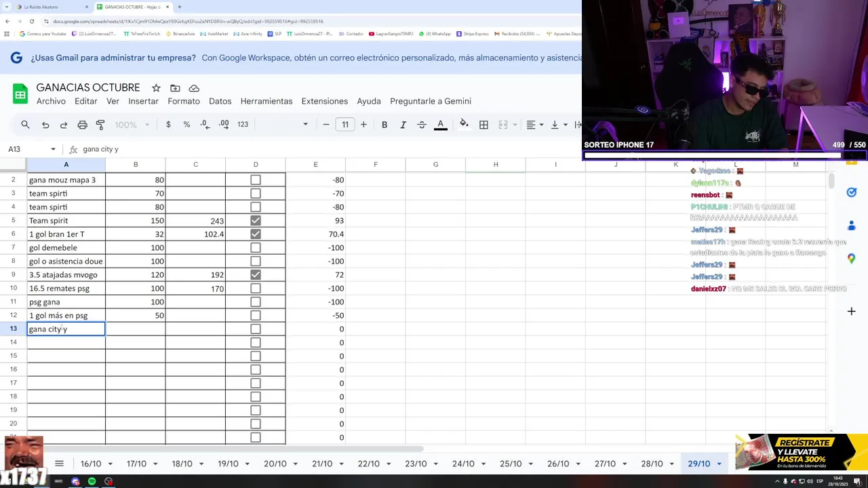Star the GANACIAS OCTUBRE document
Image resolution: width=868 pixels, height=488 pixels.
[x=156, y=88]
